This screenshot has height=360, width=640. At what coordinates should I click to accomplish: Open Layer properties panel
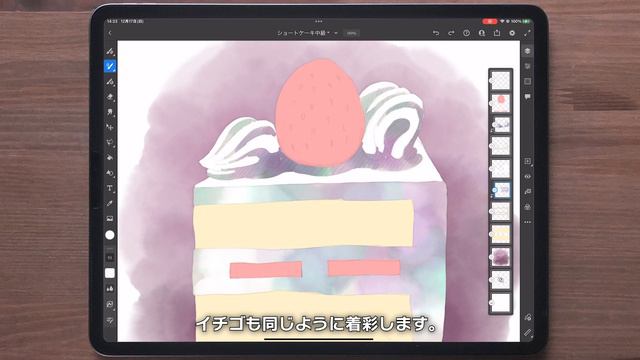(527, 66)
